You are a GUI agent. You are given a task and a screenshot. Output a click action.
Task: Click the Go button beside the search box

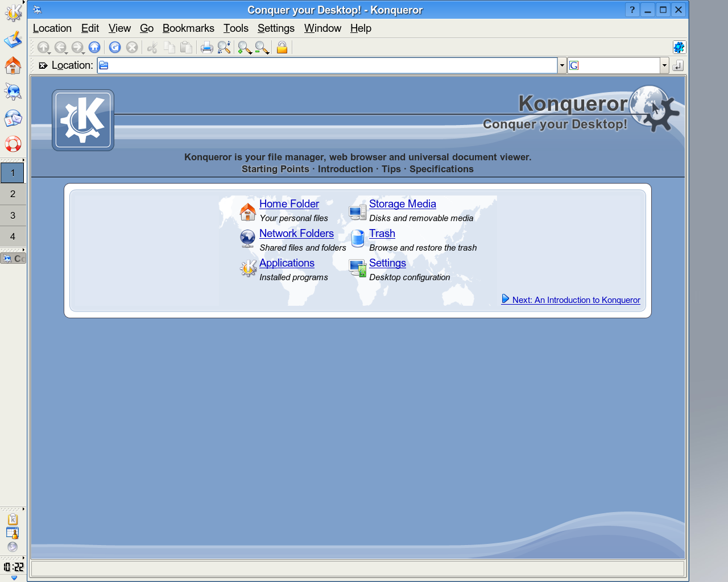coord(678,66)
